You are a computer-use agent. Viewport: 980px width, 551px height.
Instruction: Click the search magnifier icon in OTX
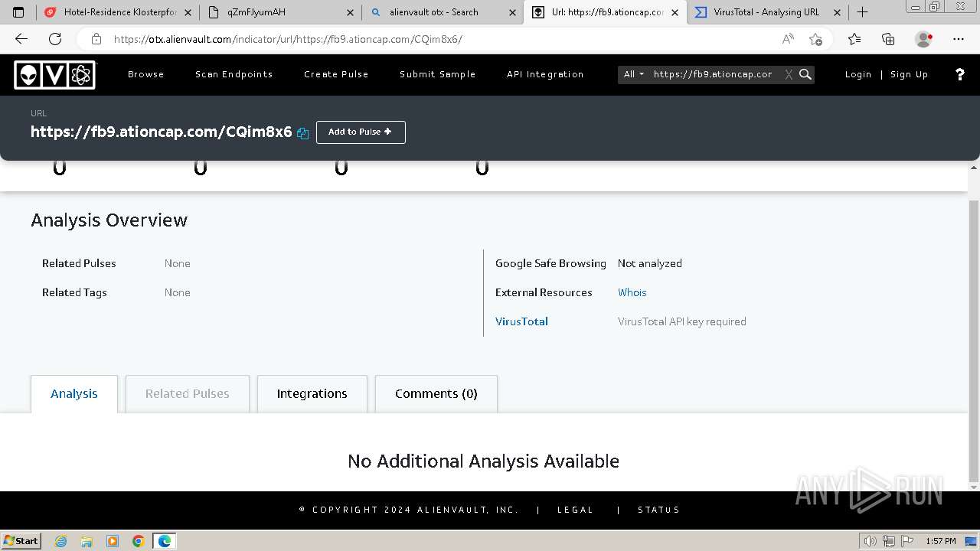tap(805, 74)
